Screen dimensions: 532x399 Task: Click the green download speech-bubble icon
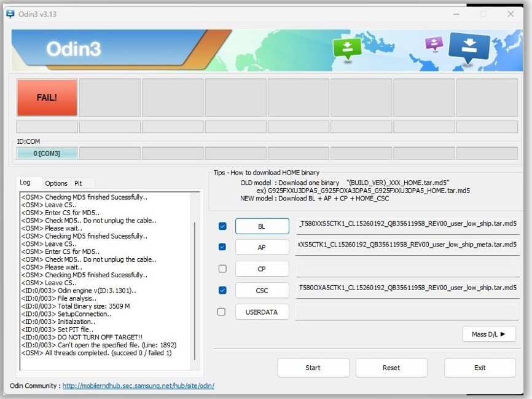pos(347,49)
